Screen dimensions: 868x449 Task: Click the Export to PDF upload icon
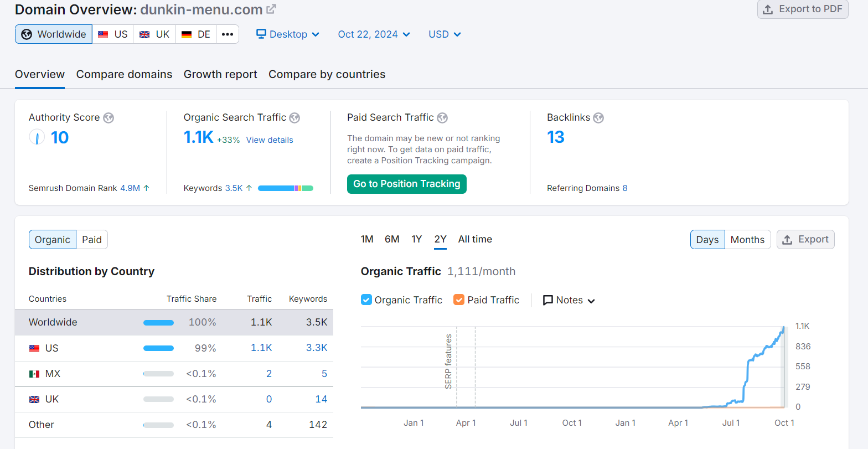tap(768, 9)
